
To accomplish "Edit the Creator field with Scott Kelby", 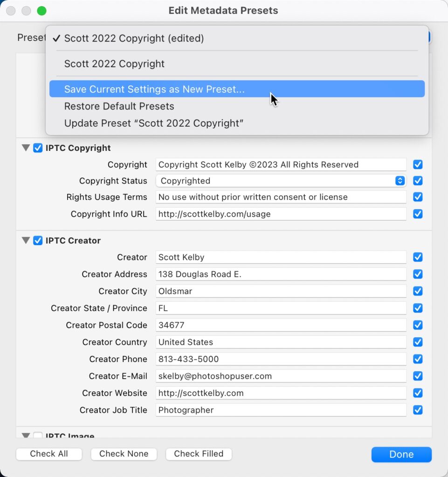I will coord(281,257).
